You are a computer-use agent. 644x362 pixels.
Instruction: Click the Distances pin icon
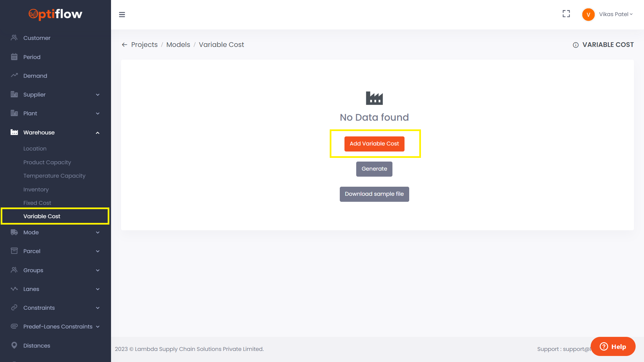(x=14, y=345)
